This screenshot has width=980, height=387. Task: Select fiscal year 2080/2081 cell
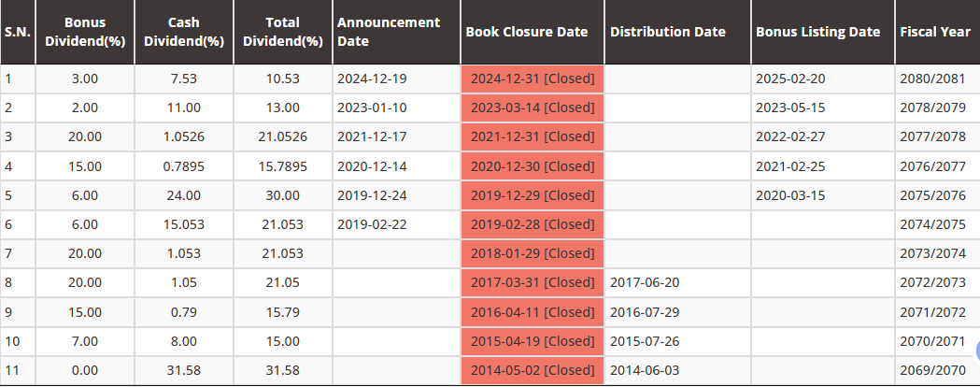click(x=932, y=79)
